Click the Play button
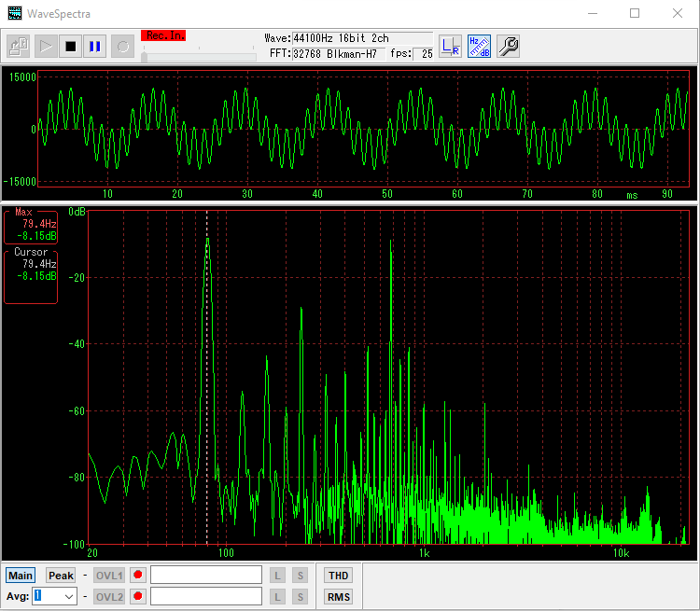Screen dimensions: 700x611 (x=46, y=46)
